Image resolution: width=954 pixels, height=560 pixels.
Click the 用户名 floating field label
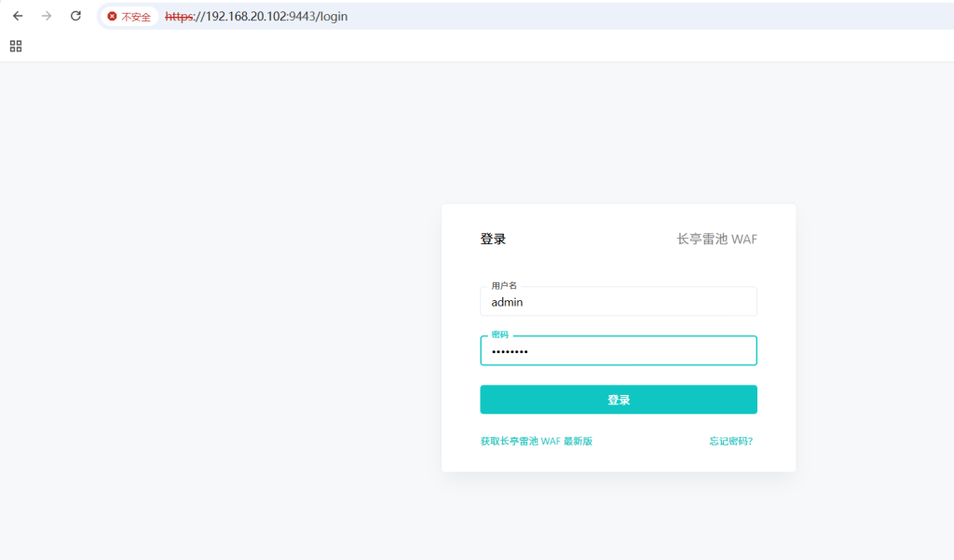504,285
